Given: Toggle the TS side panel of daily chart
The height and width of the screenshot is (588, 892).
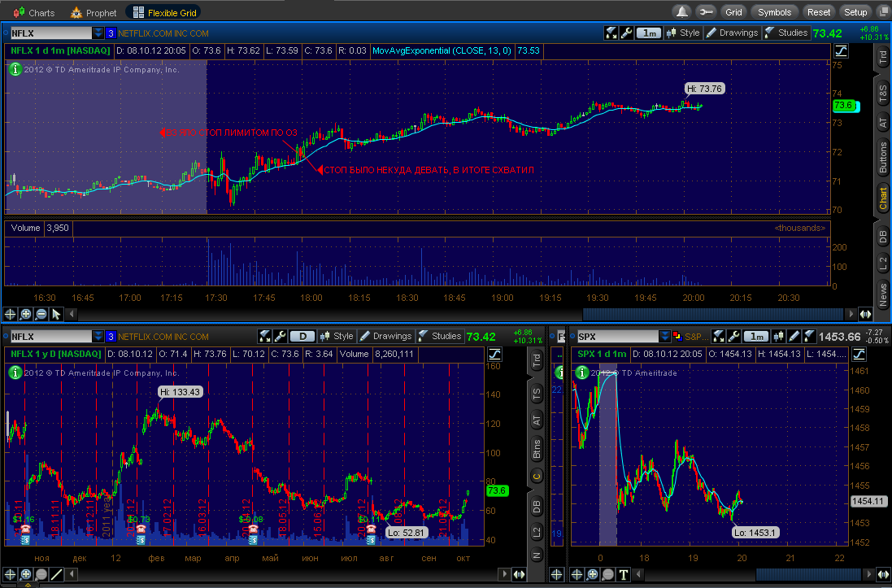Looking at the screenshot, I should pyautogui.click(x=537, y=392).
